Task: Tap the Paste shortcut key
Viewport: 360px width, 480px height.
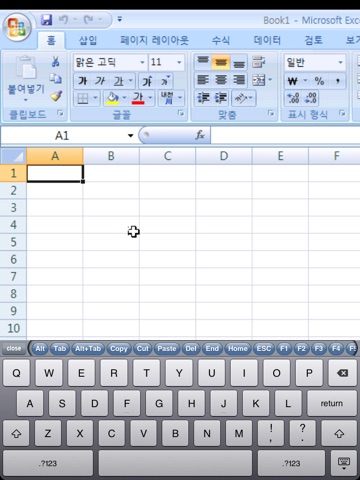Action: 167,349
